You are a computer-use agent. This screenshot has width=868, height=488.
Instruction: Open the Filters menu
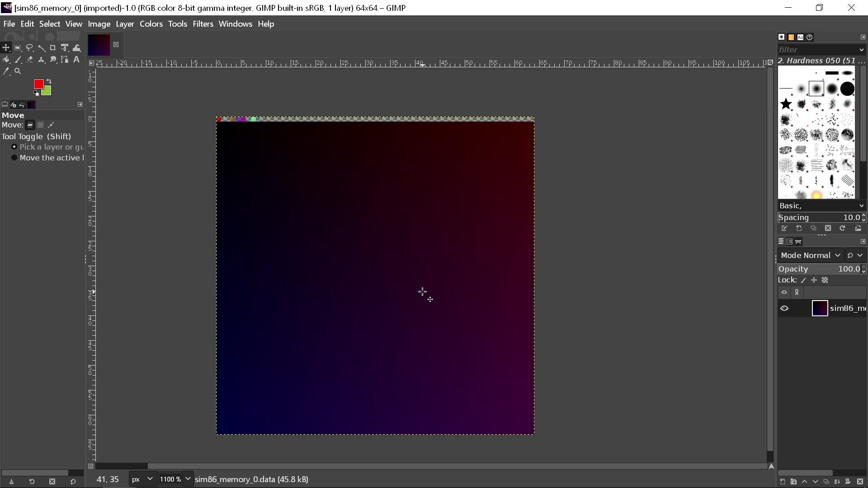tap(203, 24)
